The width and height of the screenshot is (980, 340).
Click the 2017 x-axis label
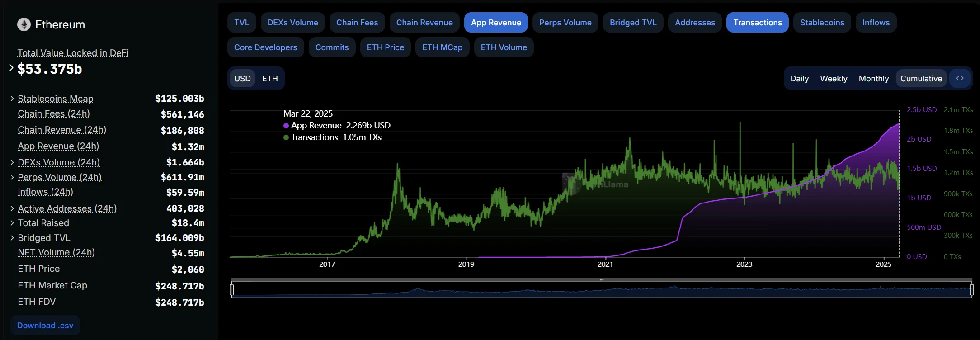pyautogui.click(x=327, y=264)
